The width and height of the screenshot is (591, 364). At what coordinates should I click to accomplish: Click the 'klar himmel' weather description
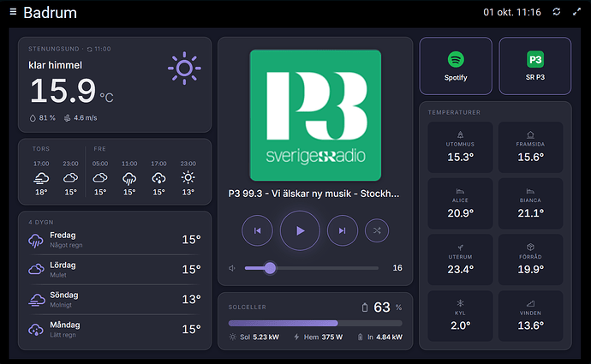click(x=55, y=65)
